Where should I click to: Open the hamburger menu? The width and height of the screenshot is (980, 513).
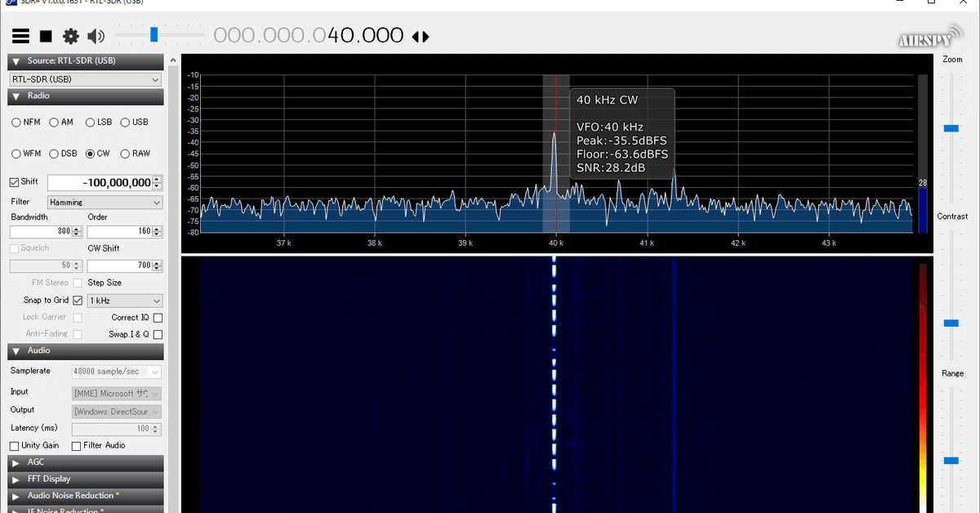pos(20,35)
